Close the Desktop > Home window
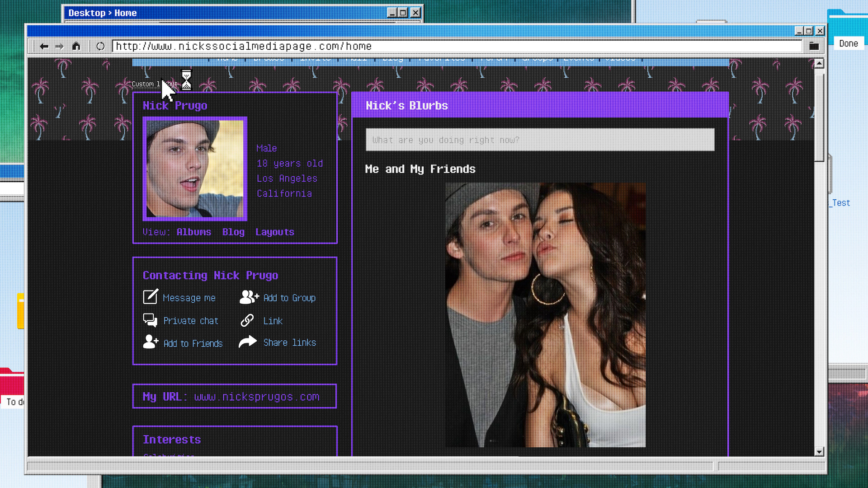 (x=415, y=13)
